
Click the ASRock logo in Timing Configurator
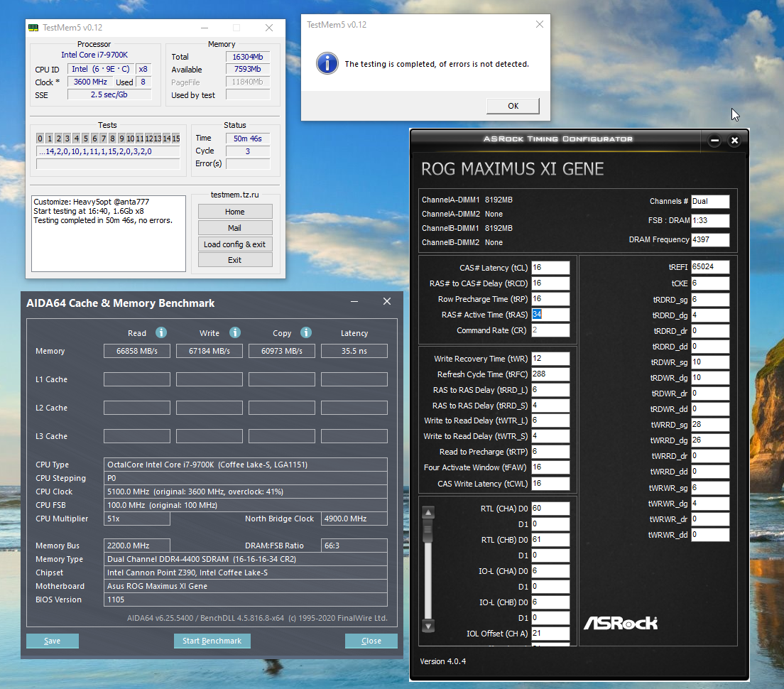(621, 623)
